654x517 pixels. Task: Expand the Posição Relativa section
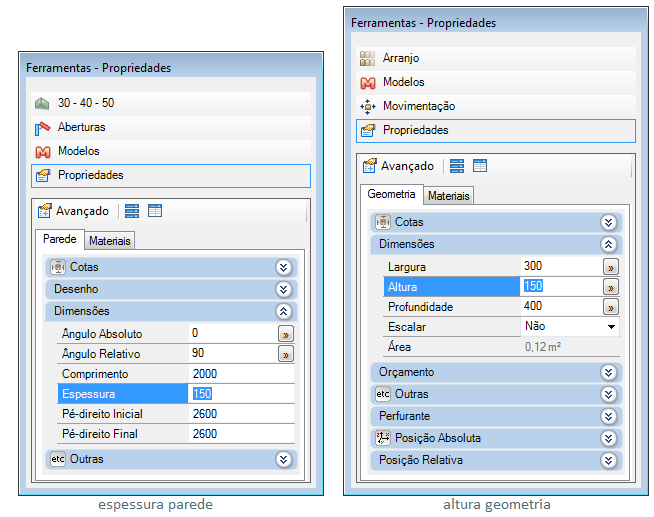coord(608,460)
